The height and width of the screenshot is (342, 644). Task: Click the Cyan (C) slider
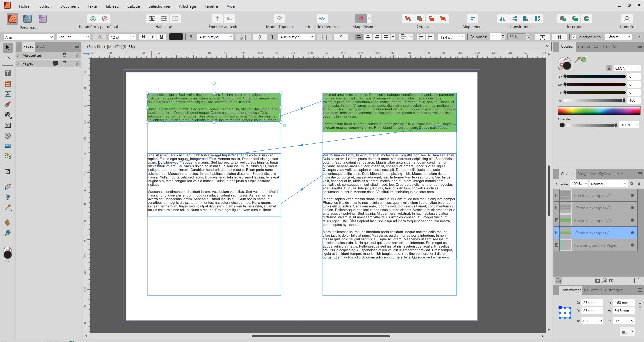(x=595, y=76)
